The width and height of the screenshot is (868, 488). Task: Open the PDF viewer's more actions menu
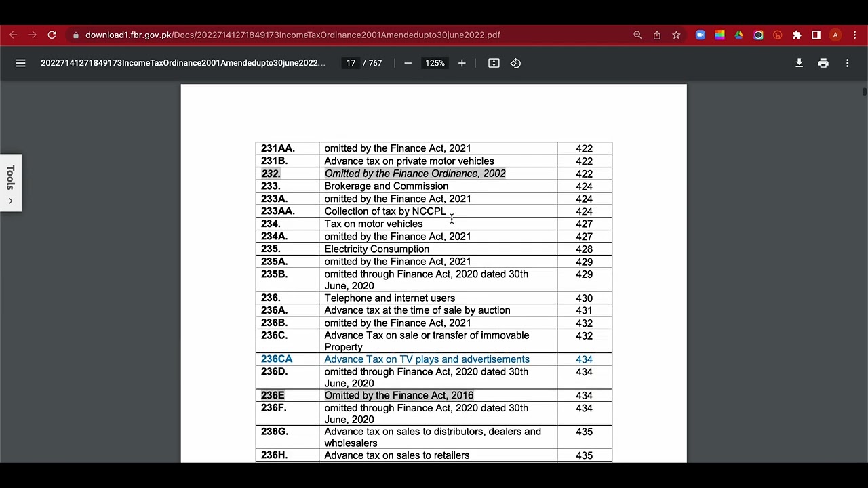pos(847,63)
